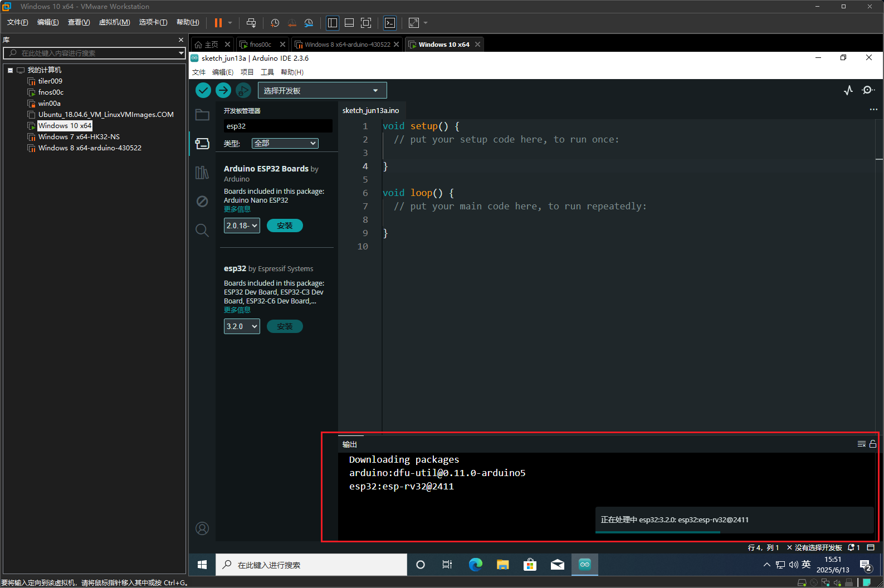This screenshot has width=884, height=588.
Task: Click the VMware stretch guest display icon
Action: coord(414,23)
